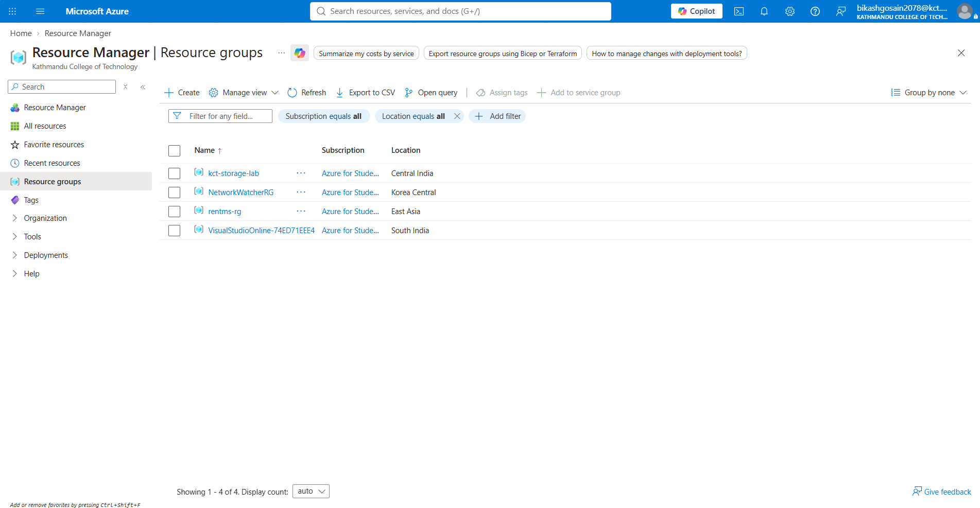
Task: Expand the Organization section
Action: 14,218
